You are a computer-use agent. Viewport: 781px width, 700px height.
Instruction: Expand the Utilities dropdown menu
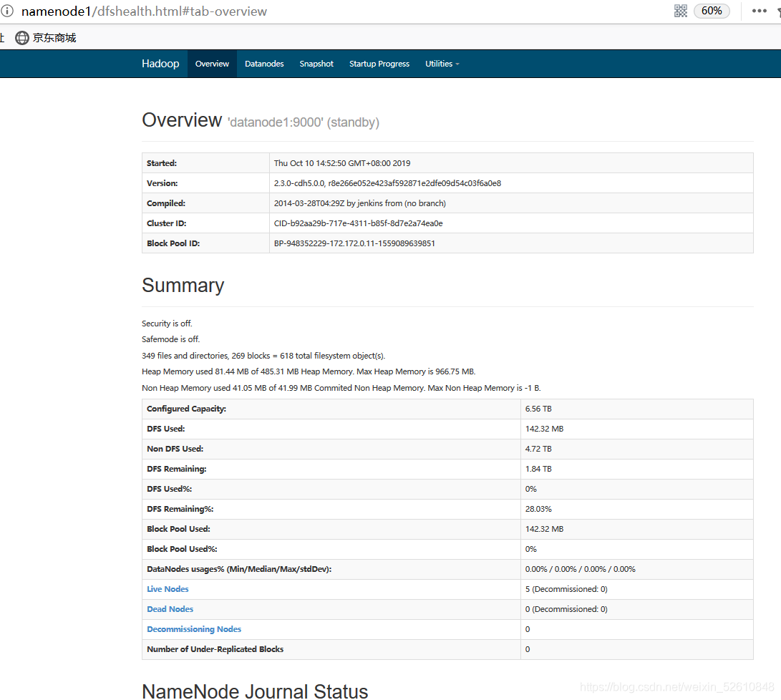(442, 64)
